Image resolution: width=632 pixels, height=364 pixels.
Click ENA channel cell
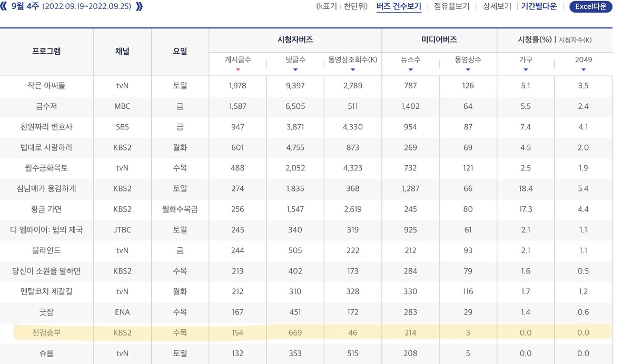click(x=122, y=312)
